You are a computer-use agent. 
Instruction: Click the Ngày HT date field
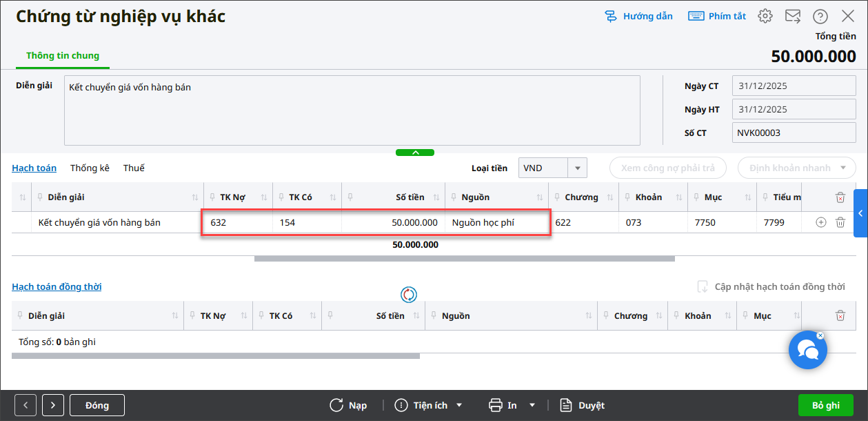(794, 109)
